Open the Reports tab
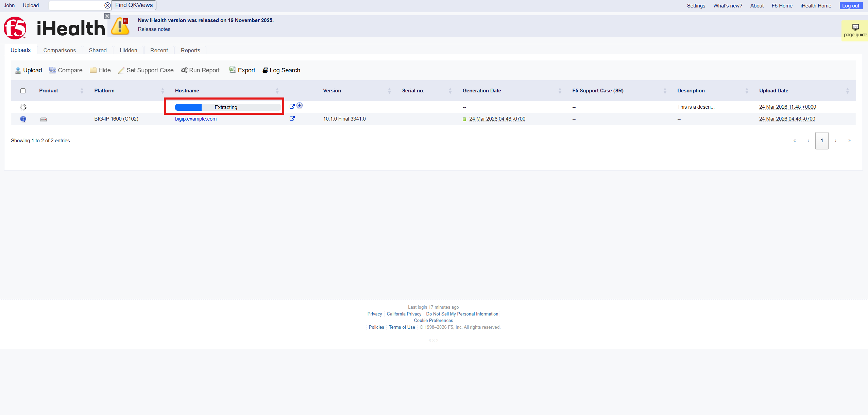The image size is (868, 415). point(190,50)
